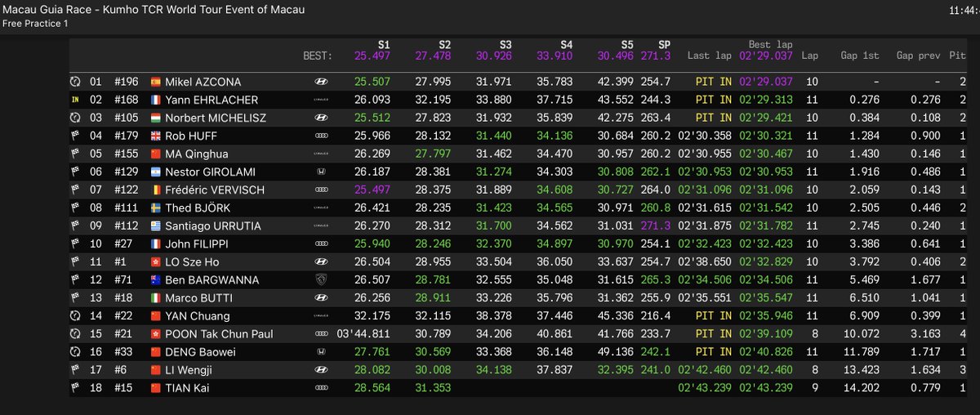Click the S5 column header

point(627,45)
